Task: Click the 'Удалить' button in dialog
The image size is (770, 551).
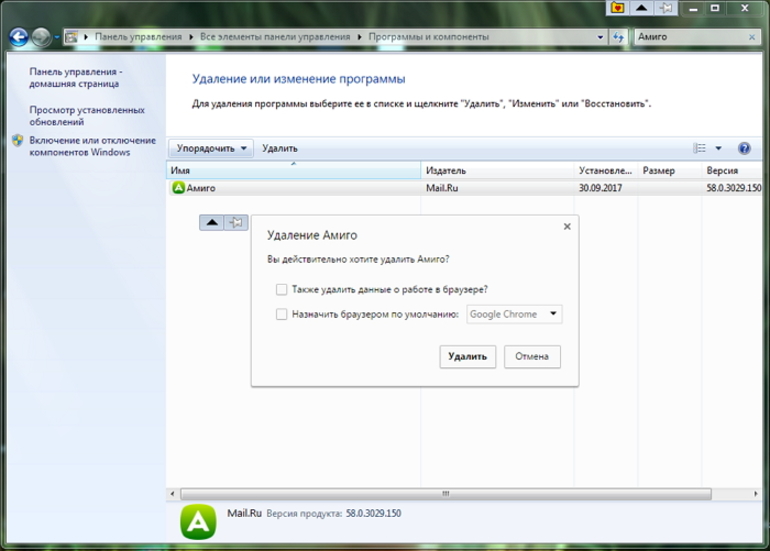Action: pyautogui.click(x=468, y=357)
